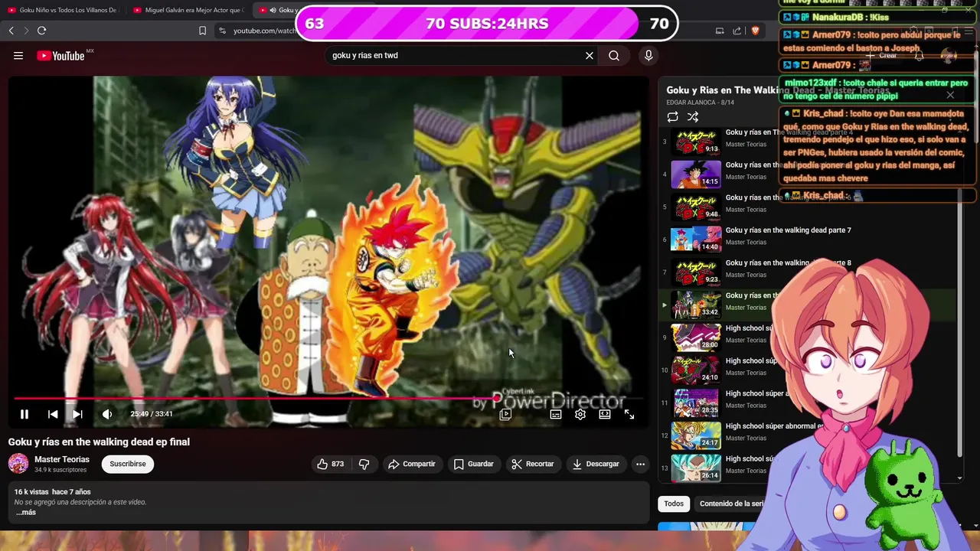
Task: Open more actions three-dot menu
Action: coord(640,464)
